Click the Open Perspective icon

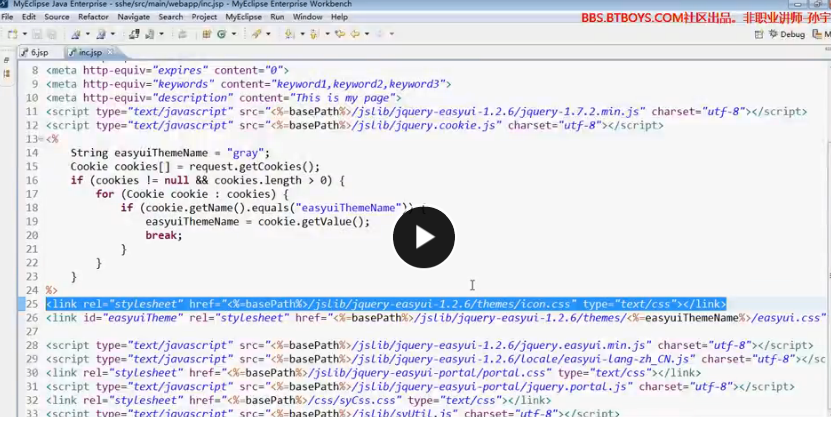coord(759,34)
